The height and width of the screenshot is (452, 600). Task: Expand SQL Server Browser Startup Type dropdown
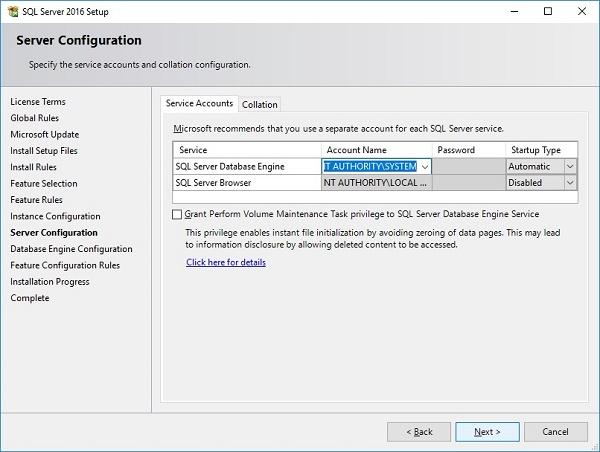570,183
